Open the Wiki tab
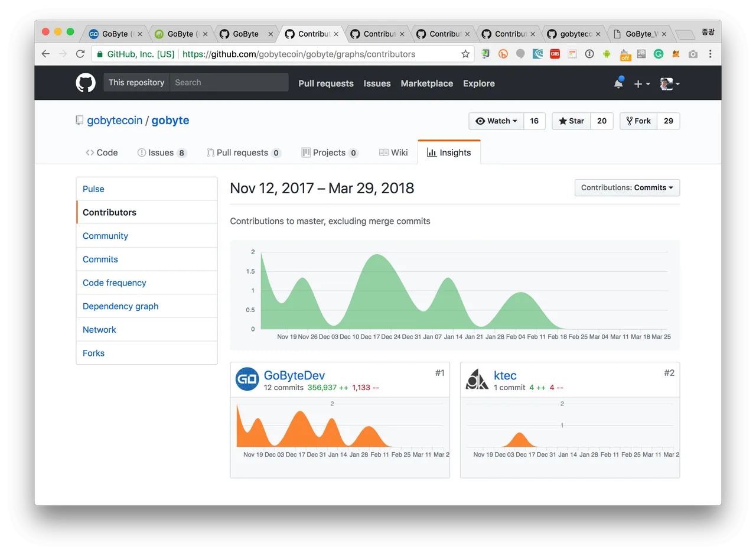The width and height of the screenshot is (756, 555). pos(393,152)
